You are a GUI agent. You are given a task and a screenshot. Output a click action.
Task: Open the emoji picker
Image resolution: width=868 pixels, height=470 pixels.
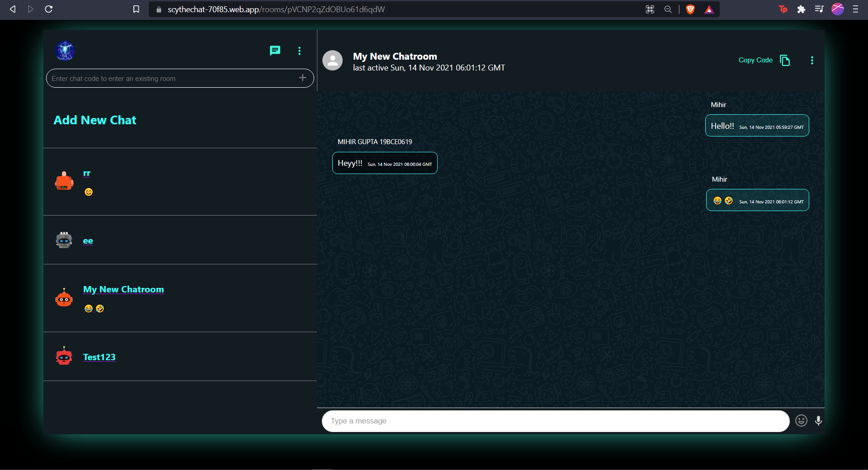click(801, 421)
